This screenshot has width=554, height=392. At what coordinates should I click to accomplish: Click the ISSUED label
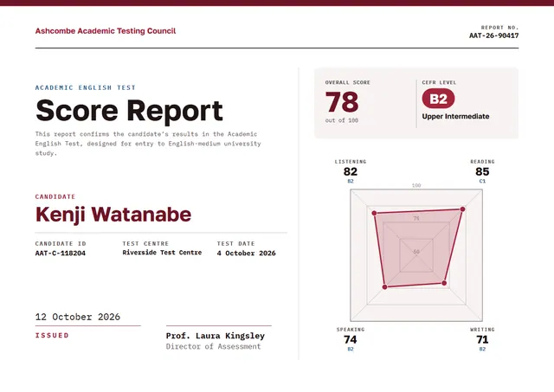pos(52,336)
